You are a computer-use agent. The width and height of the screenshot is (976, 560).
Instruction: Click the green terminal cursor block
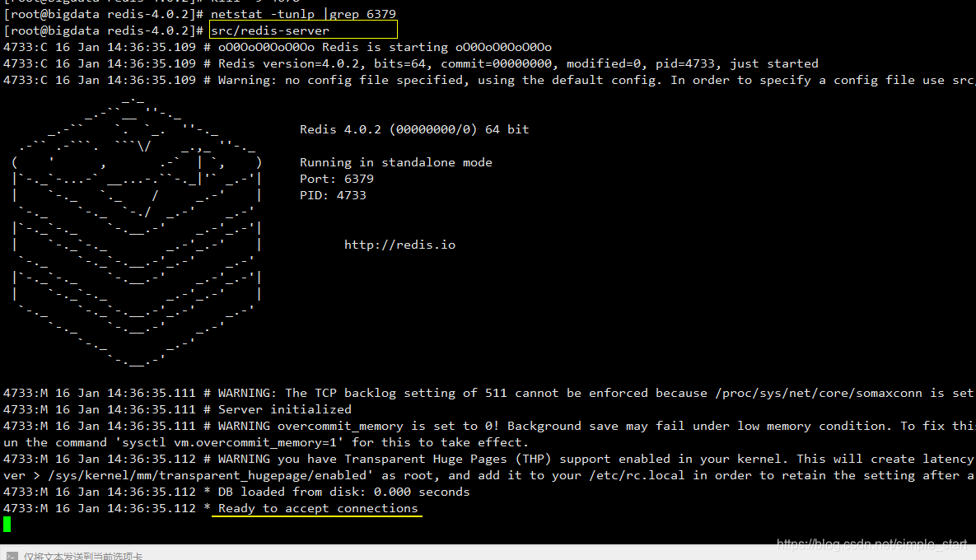click(7, 525)
